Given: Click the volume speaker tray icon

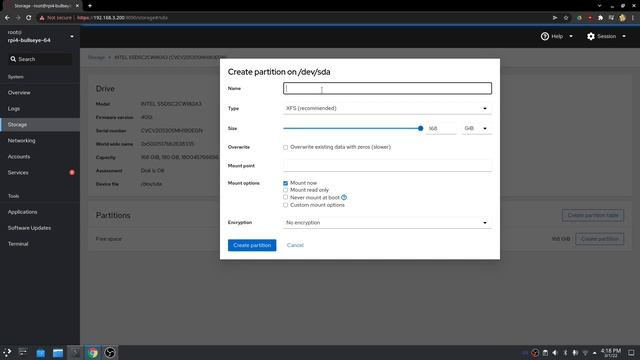Looking at the screenshot, I should coord(555,353).
